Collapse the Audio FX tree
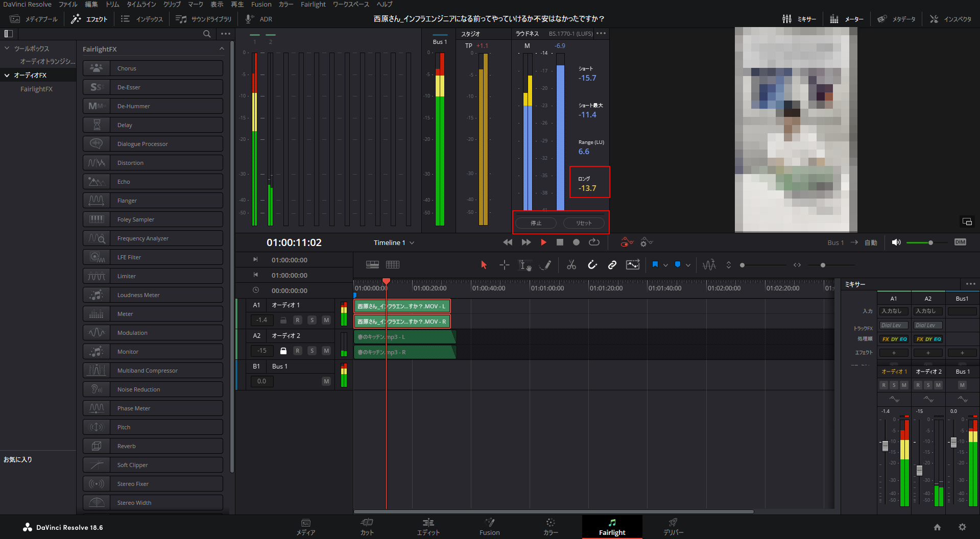The image size is (980, 539). pos(7,75)
